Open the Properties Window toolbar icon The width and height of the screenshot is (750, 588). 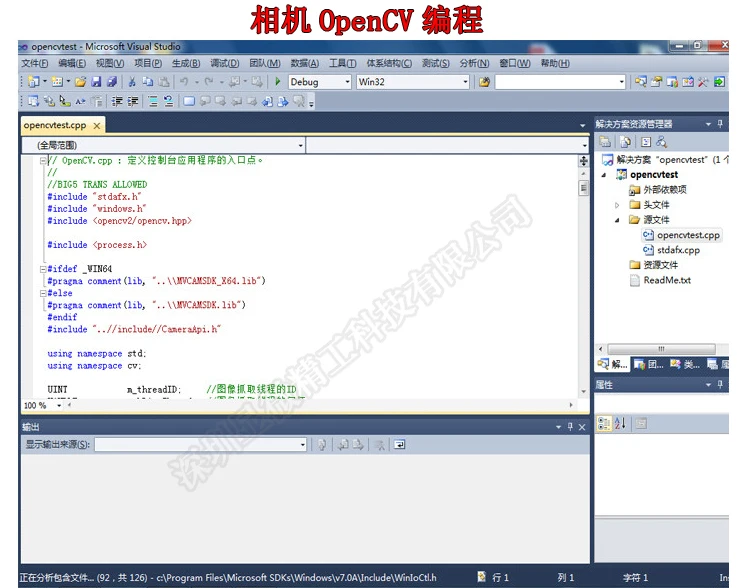coord(656,82)
